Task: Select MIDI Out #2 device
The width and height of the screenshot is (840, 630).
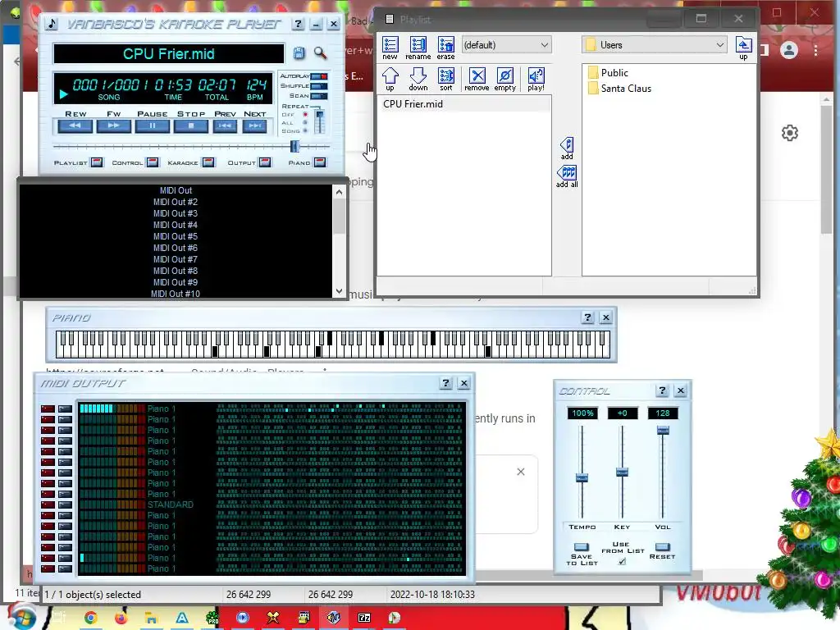Action: [x=176, y=202]
